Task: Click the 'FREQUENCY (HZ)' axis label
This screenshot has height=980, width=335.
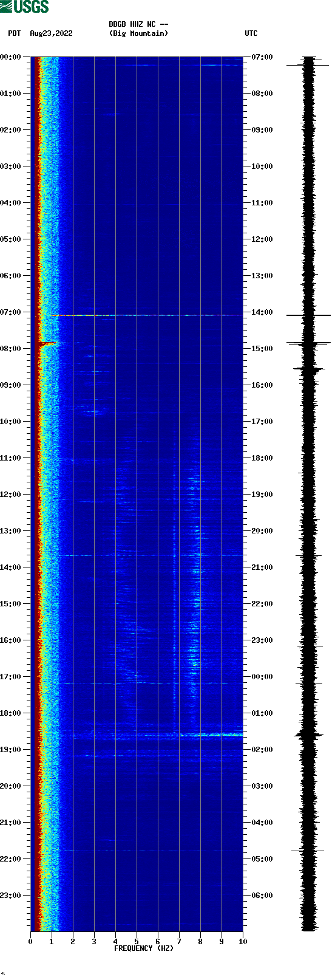Action: point(144,948)
